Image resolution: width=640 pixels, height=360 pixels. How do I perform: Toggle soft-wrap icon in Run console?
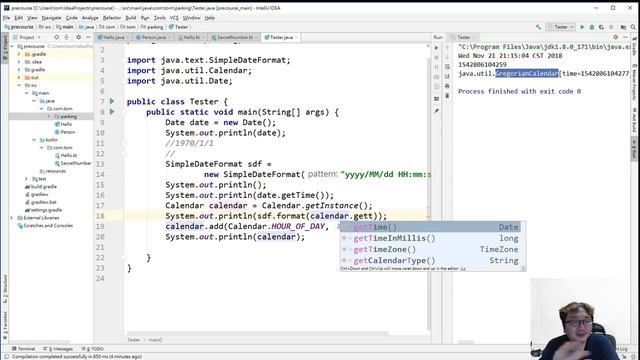[x=447, y=67]
